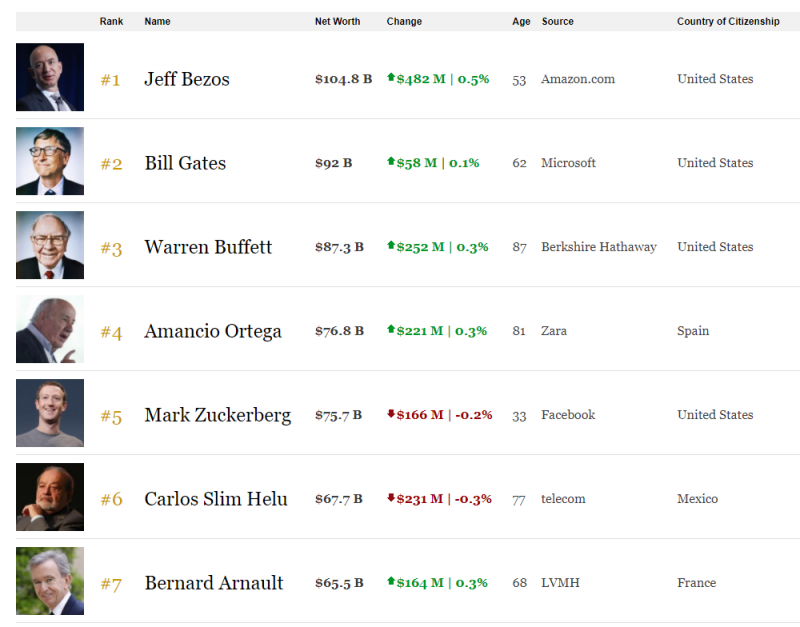Click the photo thumbnail in the Facebook row
This screenshot has height=627, width=800.
click(50, 413)
